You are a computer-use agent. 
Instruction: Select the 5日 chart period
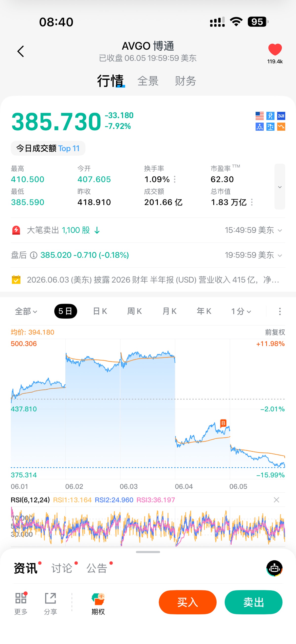[65, 311]
